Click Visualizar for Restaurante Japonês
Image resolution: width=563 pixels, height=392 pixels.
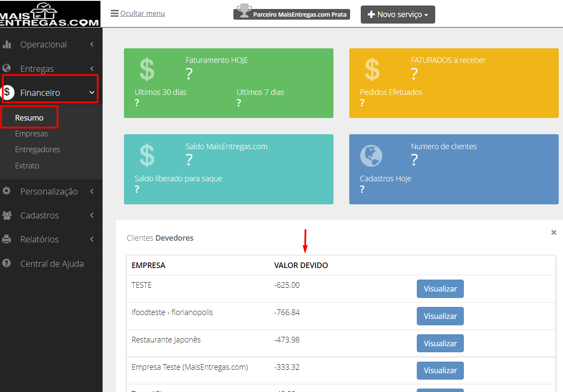tap(440, 343)
